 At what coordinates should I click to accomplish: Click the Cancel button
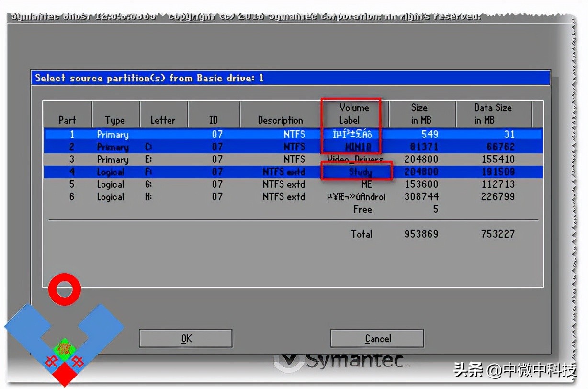click(x=377, y=338)
